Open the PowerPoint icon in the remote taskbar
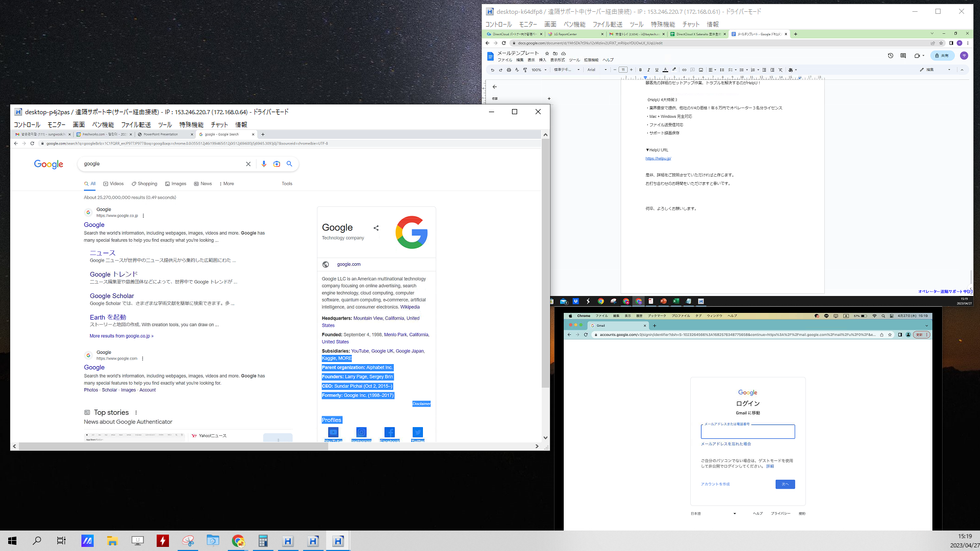This screenshot has width=980, height=551. click(663, 301)
